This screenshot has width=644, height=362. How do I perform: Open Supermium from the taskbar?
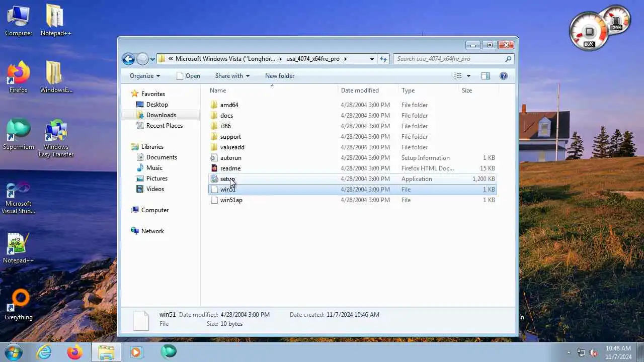coord(168,352)
